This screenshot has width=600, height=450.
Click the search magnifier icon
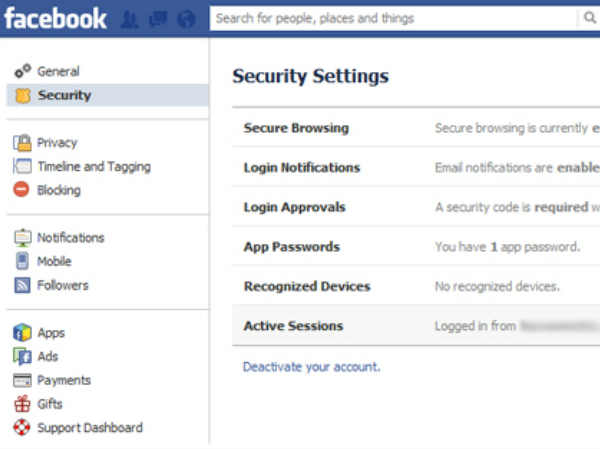588,18
